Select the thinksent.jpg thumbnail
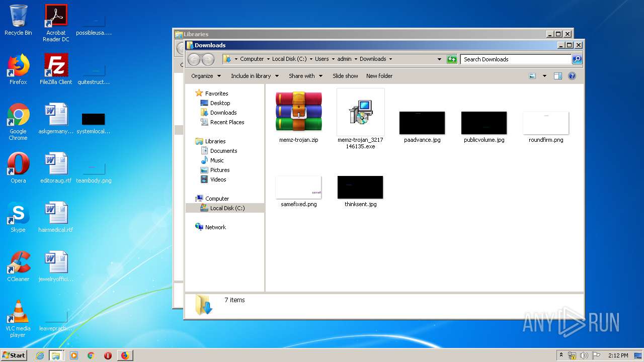The width and height of the screenshot is (644, 362). pyautogui.click(x=360, y=187)
